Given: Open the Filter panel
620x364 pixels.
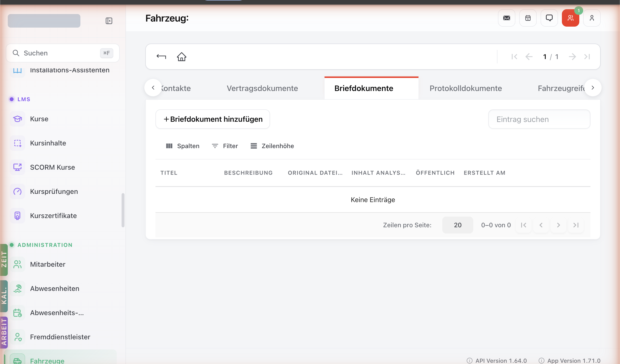Looking at the screenshot, I should (x=225, y=146).
